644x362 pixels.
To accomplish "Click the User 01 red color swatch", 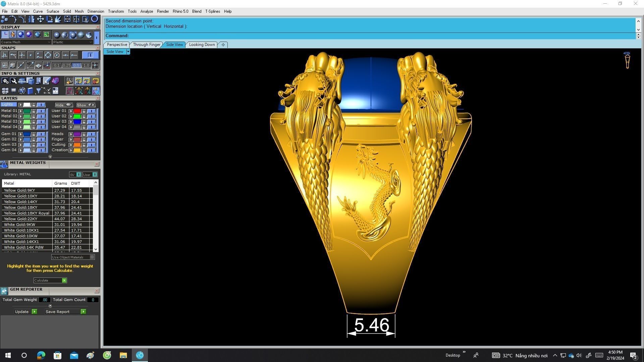I will (x=77, y=111).
